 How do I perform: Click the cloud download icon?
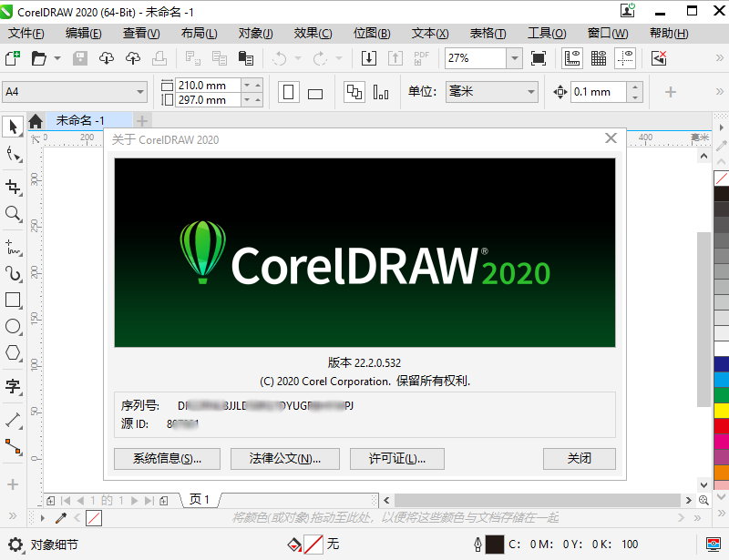[107, 58]
